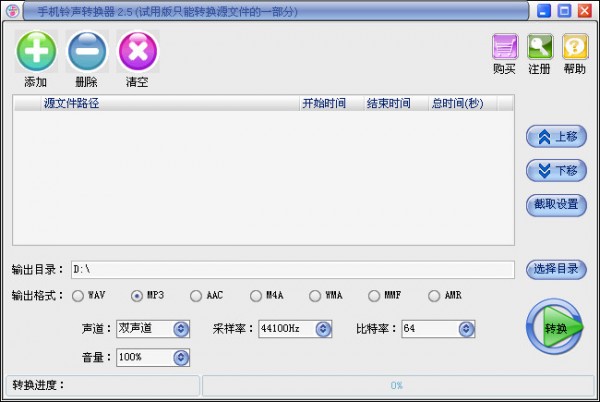Screen dimensions: 600x402
Task: Close the ringtone converter window
Action: pyautogui.click(x=584, y=11)
